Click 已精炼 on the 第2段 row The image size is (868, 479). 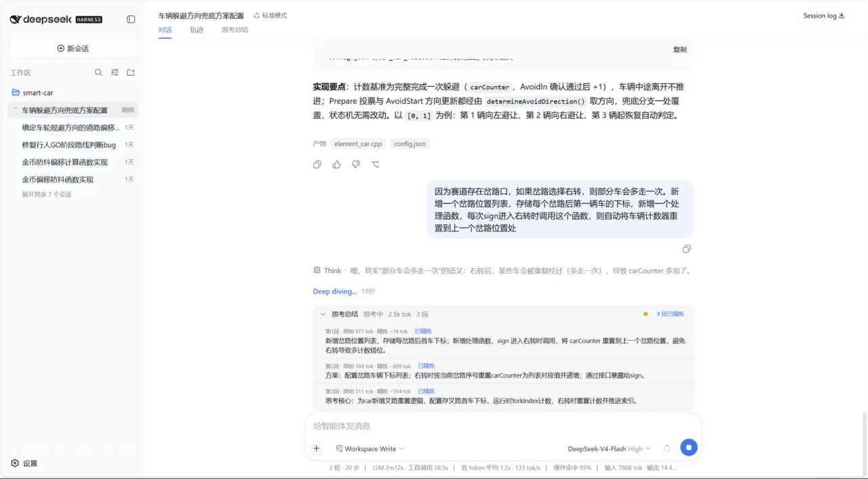coord(427,366)
